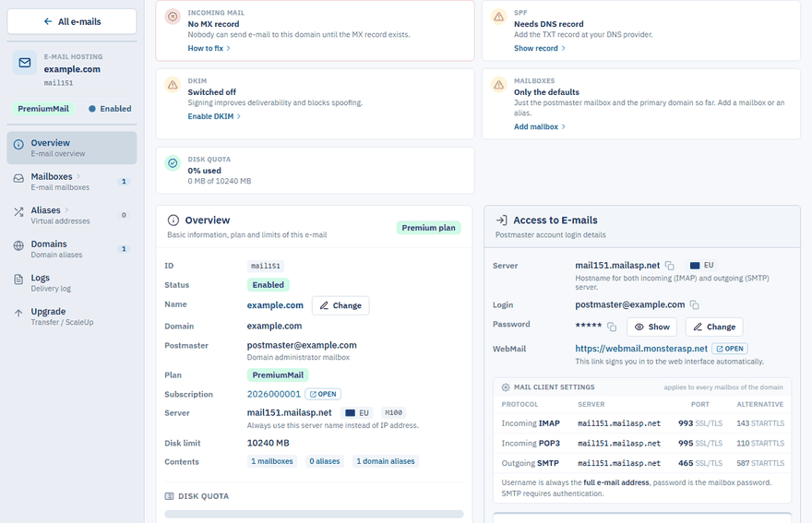Open the Domains sidebar section
812x523 pixels.
(x=71, y=248)
